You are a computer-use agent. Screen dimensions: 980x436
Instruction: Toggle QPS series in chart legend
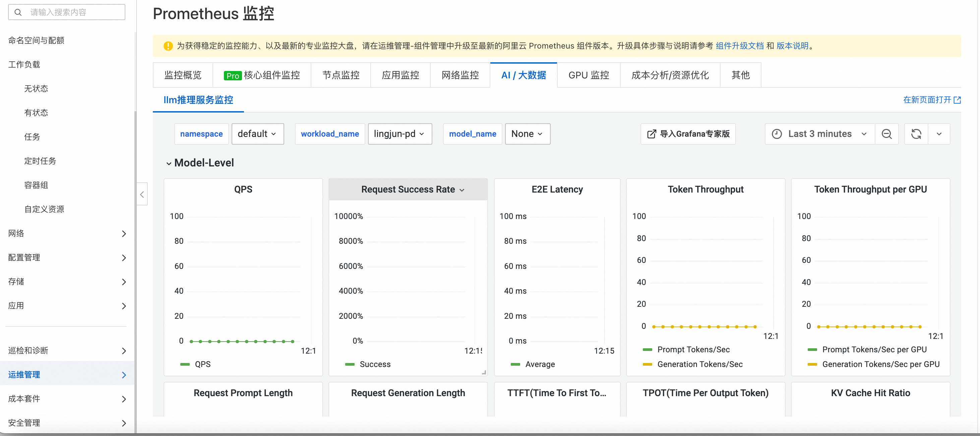[202, 364]
